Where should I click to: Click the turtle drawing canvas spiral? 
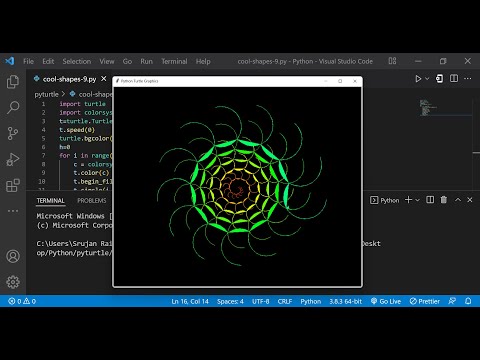click(241, 186)
